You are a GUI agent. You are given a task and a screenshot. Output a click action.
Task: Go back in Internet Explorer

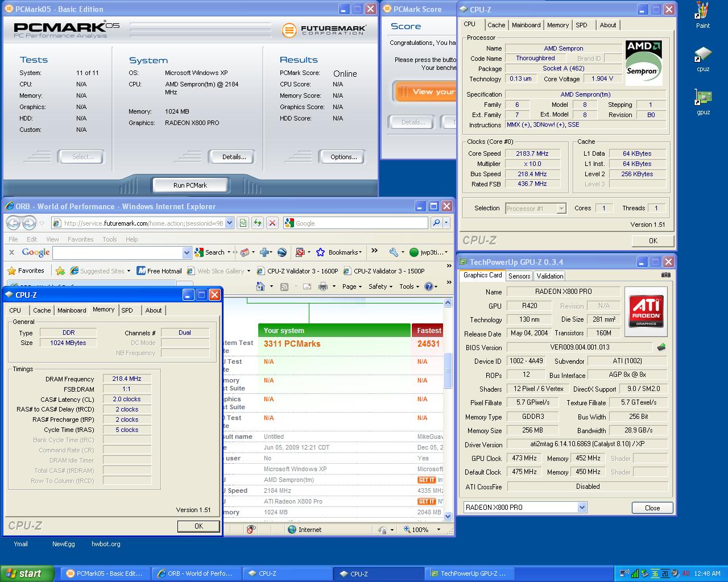pyautogui.click(x=13, y=223)
